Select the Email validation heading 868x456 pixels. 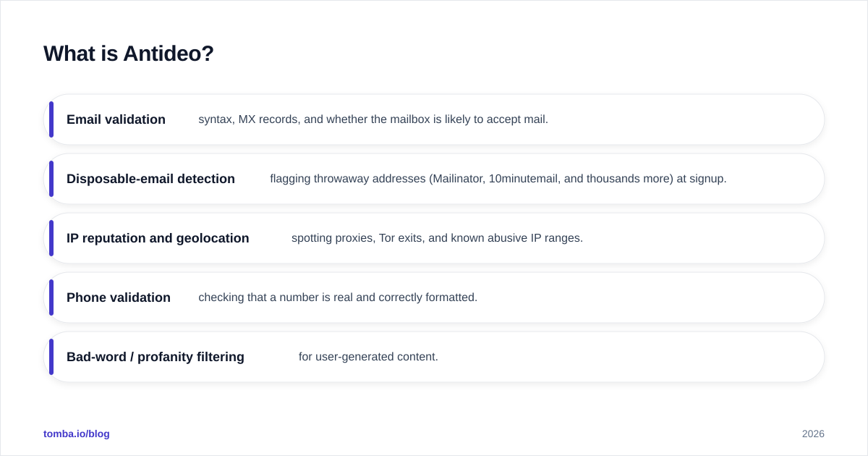pyautogui.click(x=116, y=119)
